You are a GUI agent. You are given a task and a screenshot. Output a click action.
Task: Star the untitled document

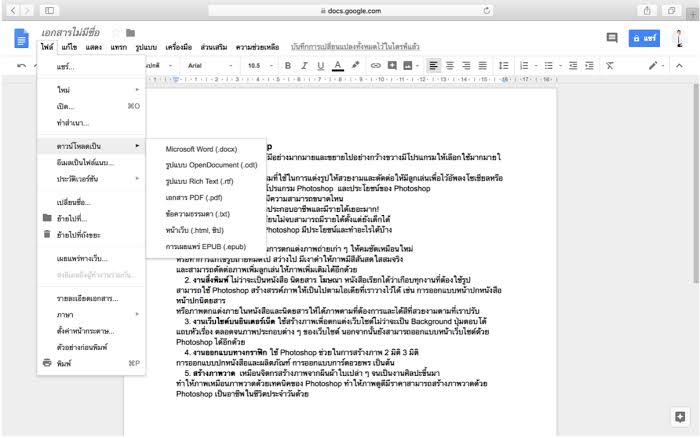click(x=116, y=33)
